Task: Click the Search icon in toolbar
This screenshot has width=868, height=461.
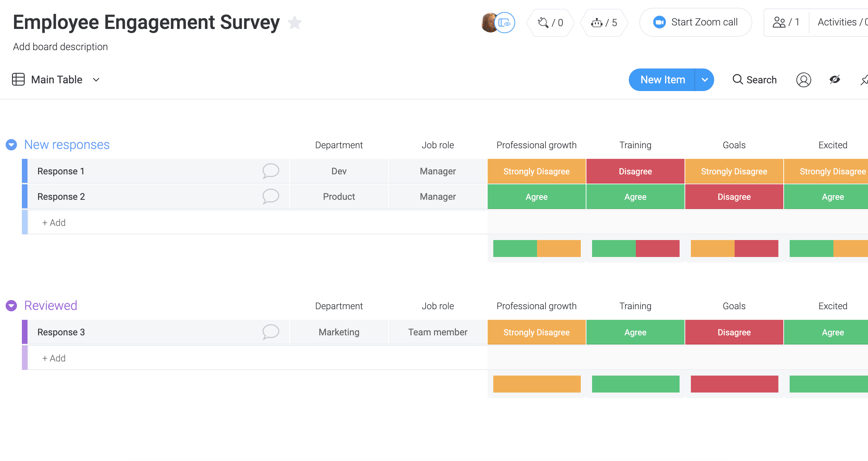Action: coord(738,80)
